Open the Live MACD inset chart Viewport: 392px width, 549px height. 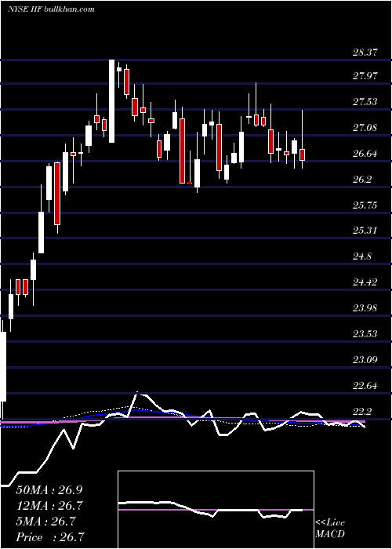pyautogui.click(x=216, y=510)
